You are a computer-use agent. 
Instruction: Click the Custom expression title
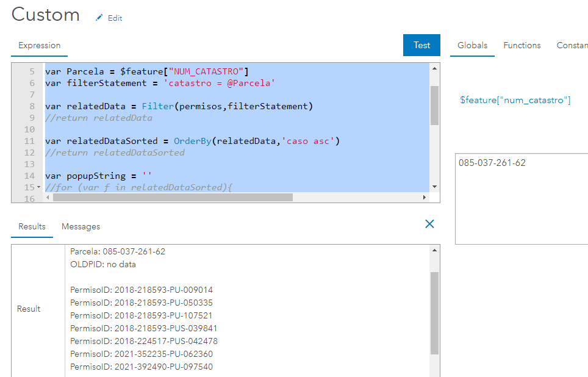tap(45, 15)
